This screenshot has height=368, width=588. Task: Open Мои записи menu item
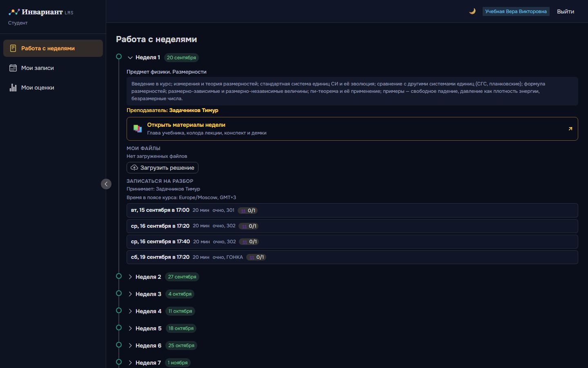tap(53, 68)
